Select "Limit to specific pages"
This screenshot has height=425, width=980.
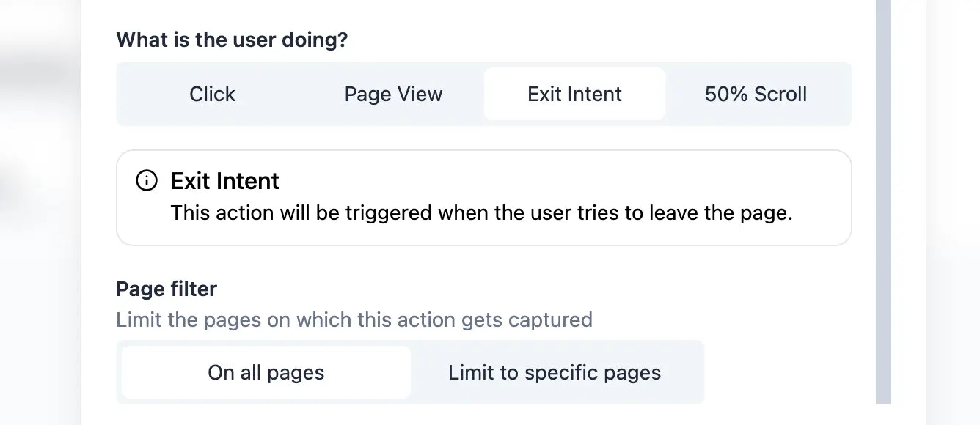[x=554, y=372]
